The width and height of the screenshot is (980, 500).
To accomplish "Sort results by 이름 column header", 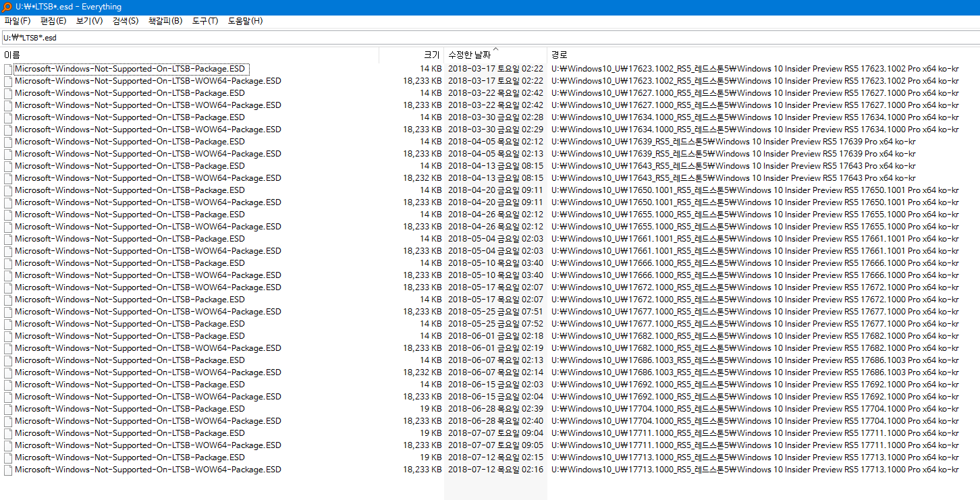I will point(190,55).
